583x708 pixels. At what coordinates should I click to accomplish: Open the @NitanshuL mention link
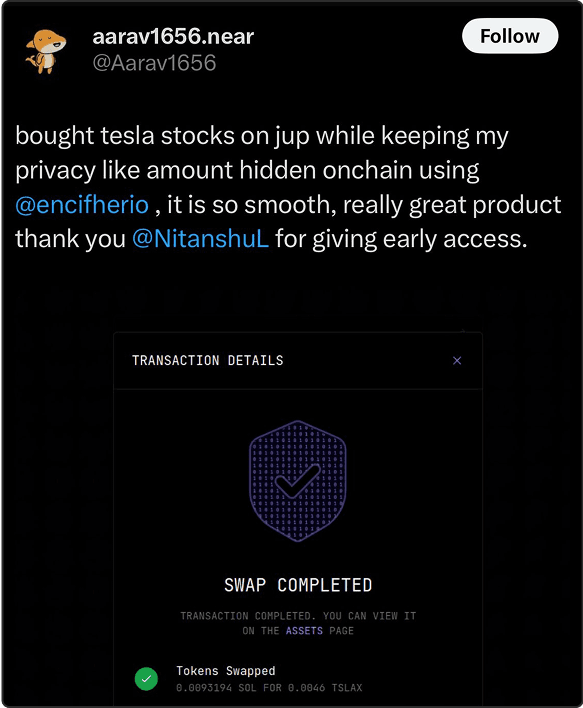[x=201, y=239]
